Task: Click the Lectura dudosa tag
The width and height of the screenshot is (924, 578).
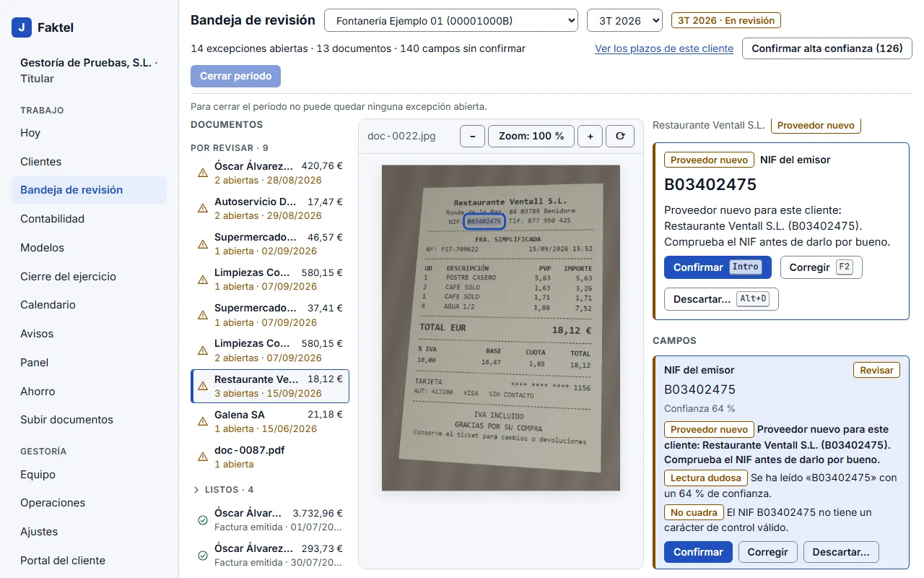Action: pyautogui.click(x=705, y=478)
